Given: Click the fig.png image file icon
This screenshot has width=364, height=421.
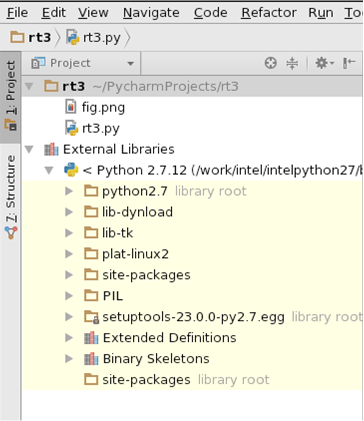Looking at the screenshot, I should [71, 107].
